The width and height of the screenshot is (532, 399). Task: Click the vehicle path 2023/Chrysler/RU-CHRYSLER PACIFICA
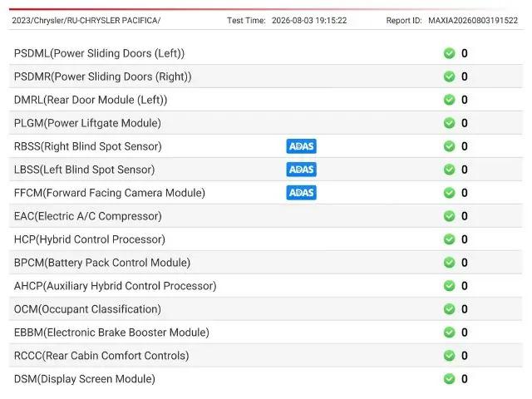(86, 20)
